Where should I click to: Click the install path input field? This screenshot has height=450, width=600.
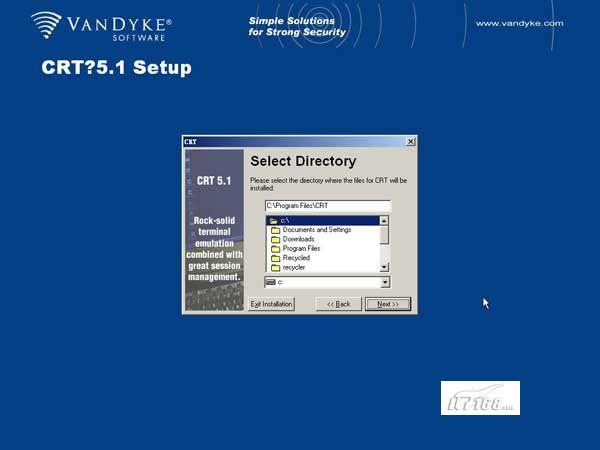point(328,206)
